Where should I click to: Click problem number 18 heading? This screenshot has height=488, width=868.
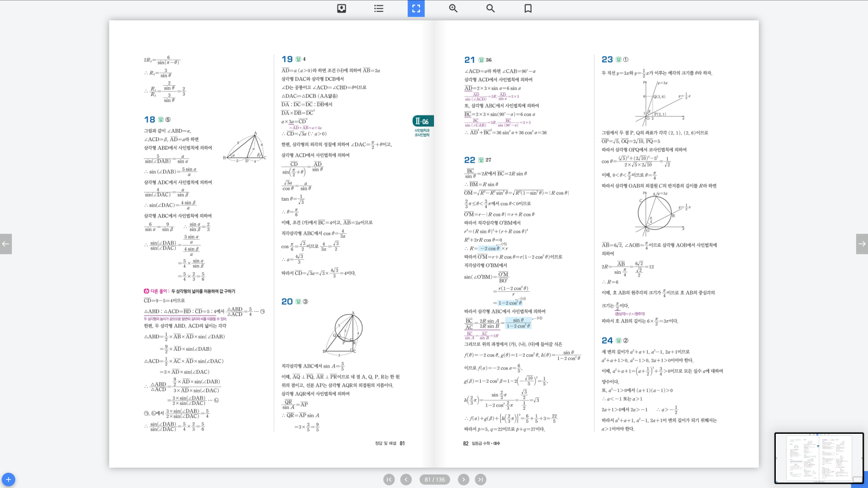coord(150,119)
